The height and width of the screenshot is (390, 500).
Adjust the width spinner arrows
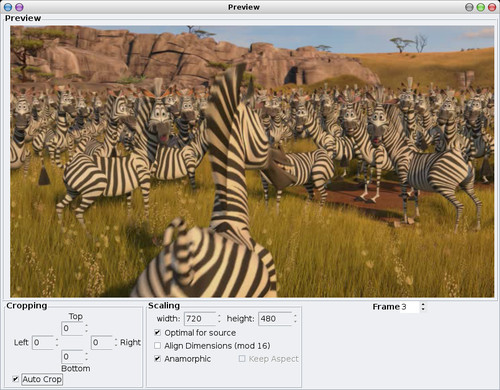[x=219, y=319]
